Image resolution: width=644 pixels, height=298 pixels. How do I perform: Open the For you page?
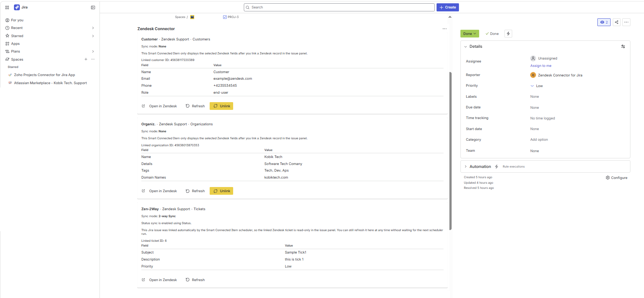17,20
